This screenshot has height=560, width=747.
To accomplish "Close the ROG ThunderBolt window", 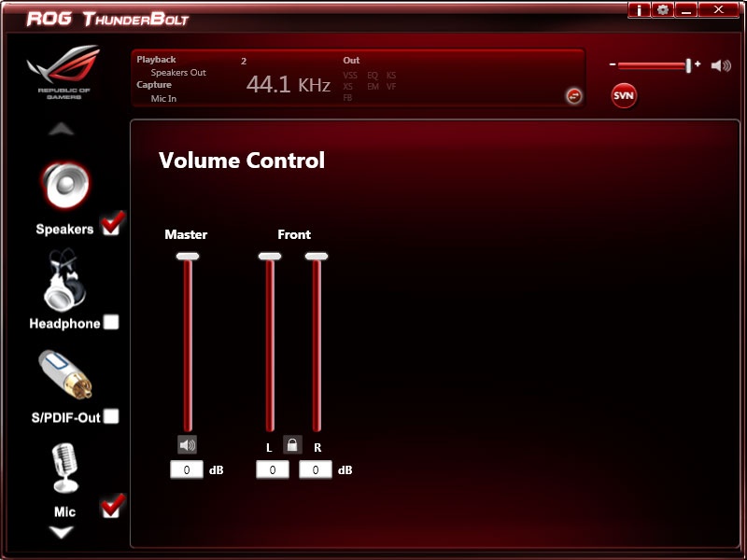I will 719,9.
